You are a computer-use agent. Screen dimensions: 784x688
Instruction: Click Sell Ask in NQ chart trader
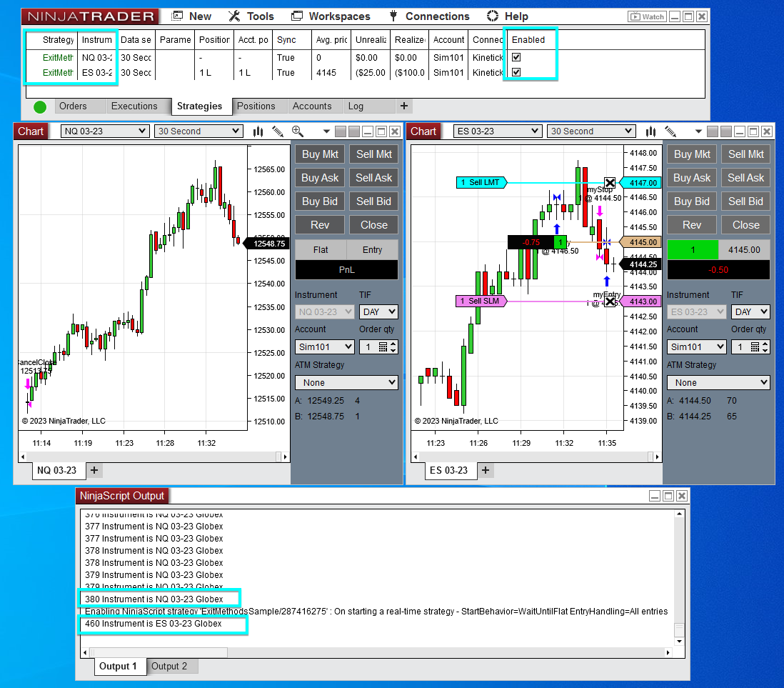(373, 178)
